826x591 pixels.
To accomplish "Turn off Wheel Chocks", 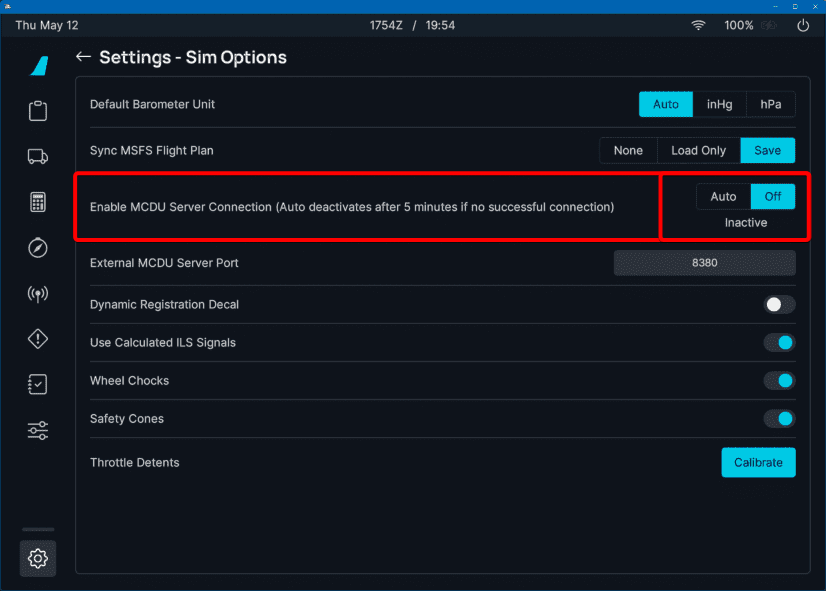I will pos(778,380).
